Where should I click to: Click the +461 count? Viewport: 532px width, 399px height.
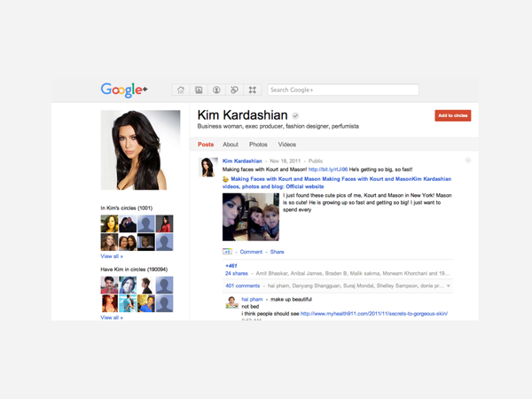click(x=231, y=266)
